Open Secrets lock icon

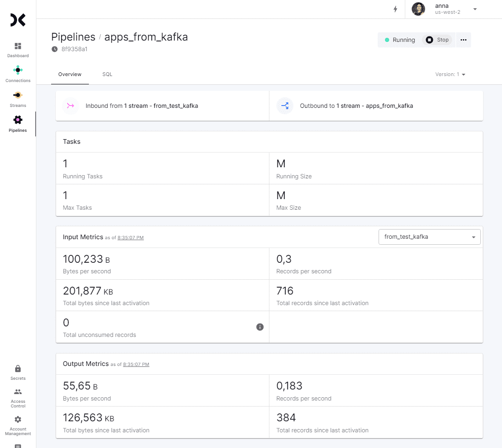(x=18, y=369)
